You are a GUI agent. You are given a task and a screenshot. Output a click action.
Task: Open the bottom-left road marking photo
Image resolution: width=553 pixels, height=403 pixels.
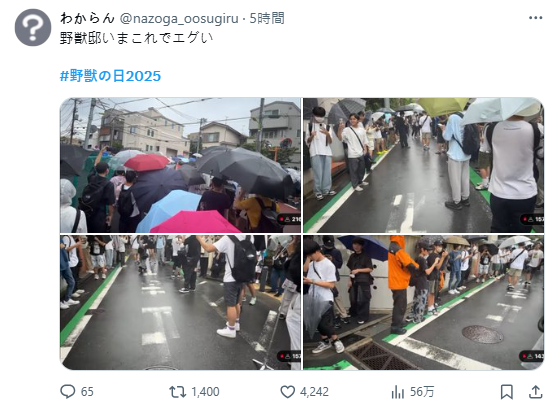tap(180, 303)
